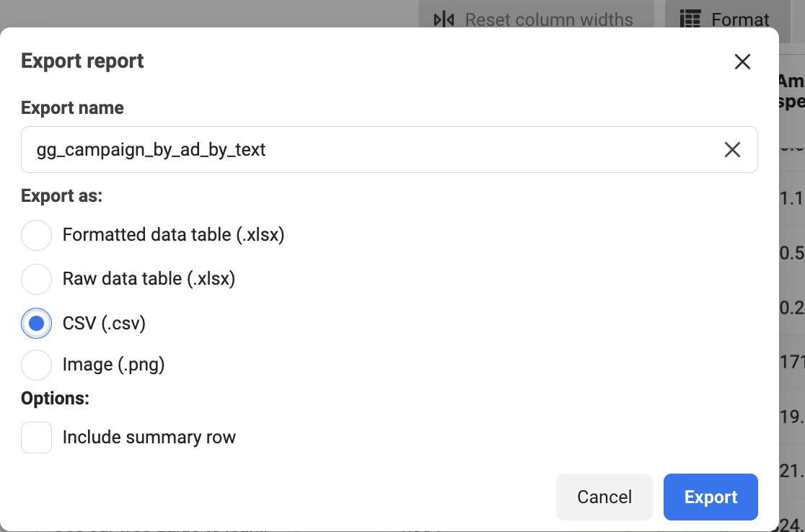This screenshot has width=805, height=532.
Task: Clear the export name text field
Action: 732,150
